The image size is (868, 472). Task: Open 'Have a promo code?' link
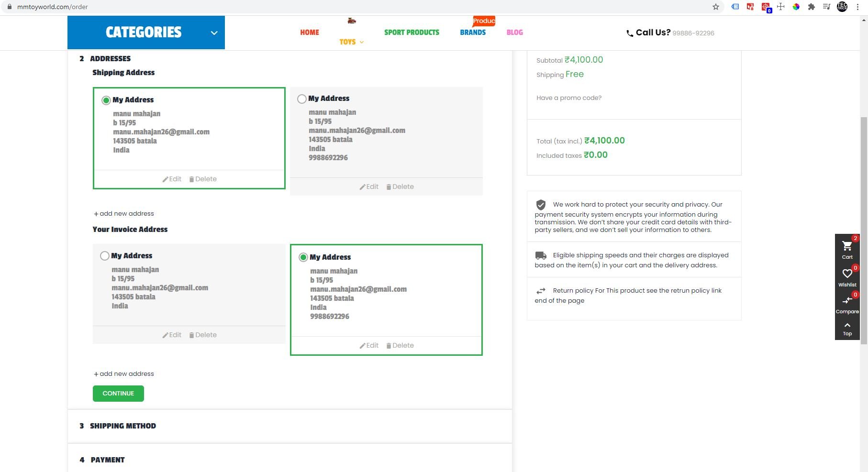[x=569, y=98]
